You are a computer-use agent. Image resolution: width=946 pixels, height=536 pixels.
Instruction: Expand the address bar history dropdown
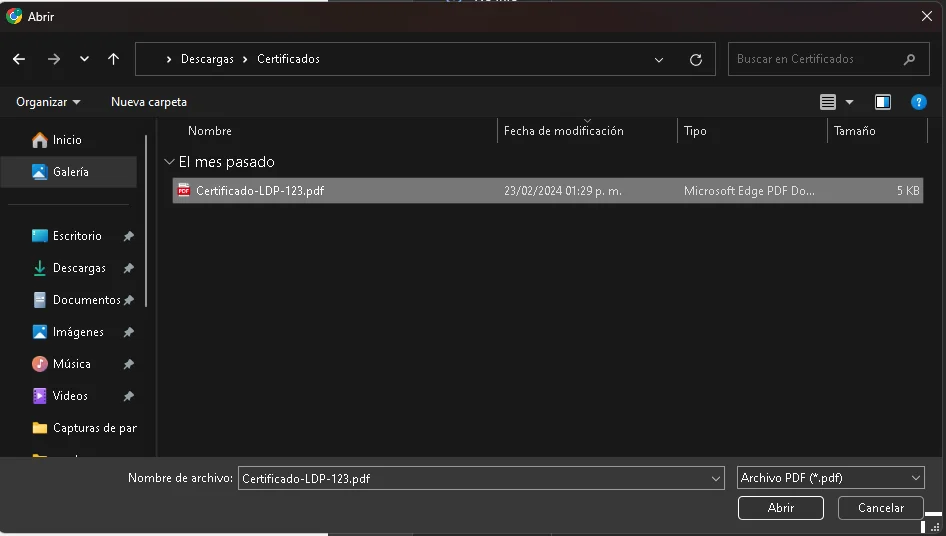[x=659, y=60]
